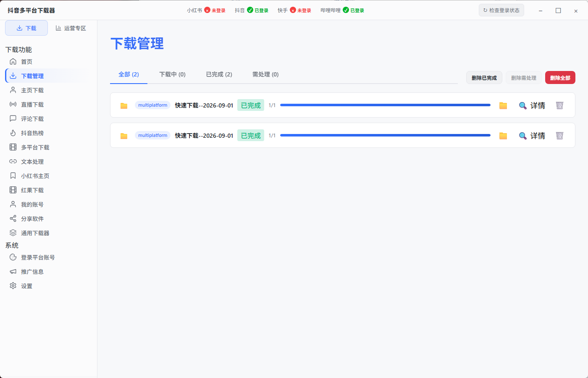
Task: Click the red not-logged-in icon for 小红书
Action: [x=207, y=10]
